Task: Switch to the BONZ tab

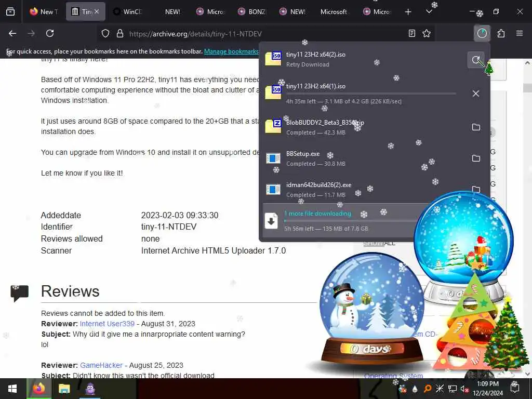Action: click(x=252, y=11)
